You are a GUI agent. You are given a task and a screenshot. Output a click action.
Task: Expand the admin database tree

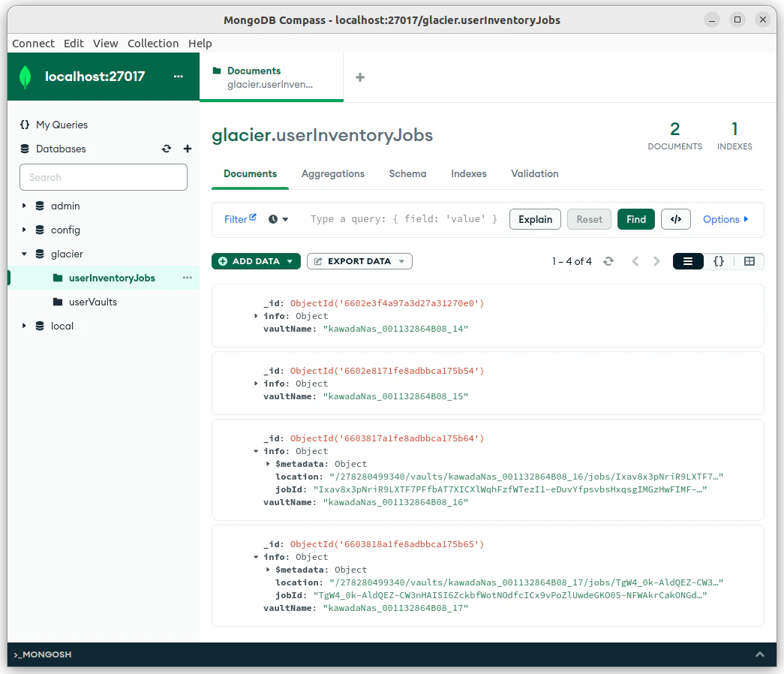23,206
